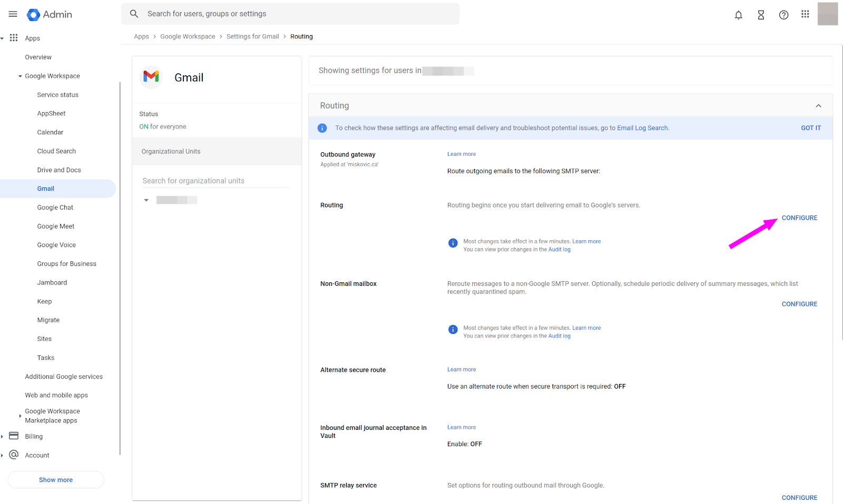
Task: Open Web and mobile apps
Action: coord(56,395)
